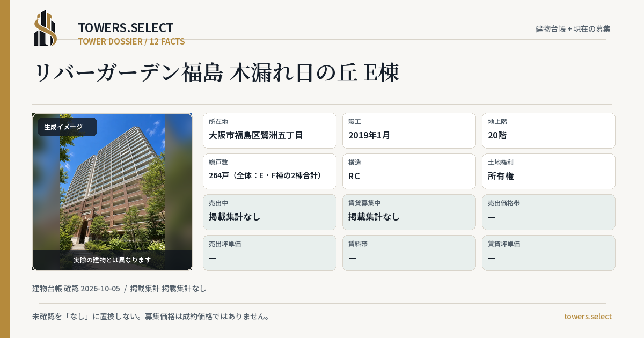Viewport: 644px width, 338px height.
Task: Click the 生成イメージ badge on the photo
Action: tap(67, 127)
